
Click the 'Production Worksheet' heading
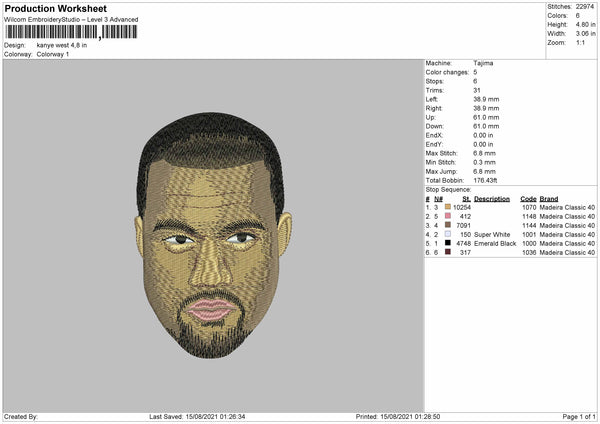(x=55, y=8)
